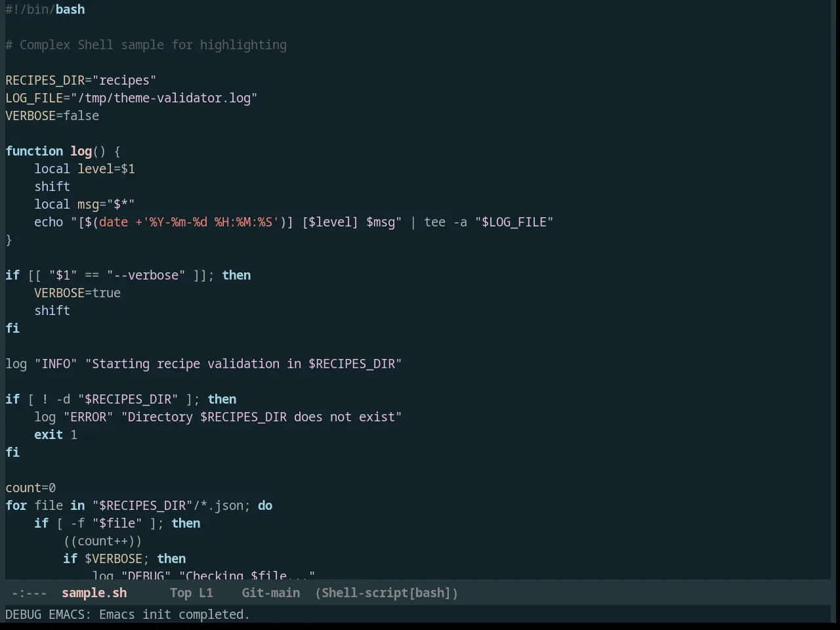Image resolution: width=840 pixels, height=630 pixels.
Task: Click the Git-main version control indicator
Action: coord(271,593)
